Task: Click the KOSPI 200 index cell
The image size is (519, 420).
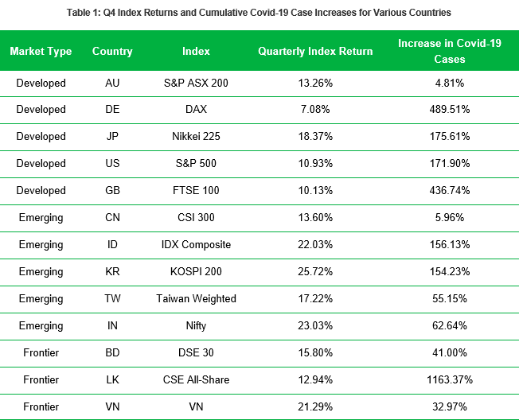Action: [196, 272]
